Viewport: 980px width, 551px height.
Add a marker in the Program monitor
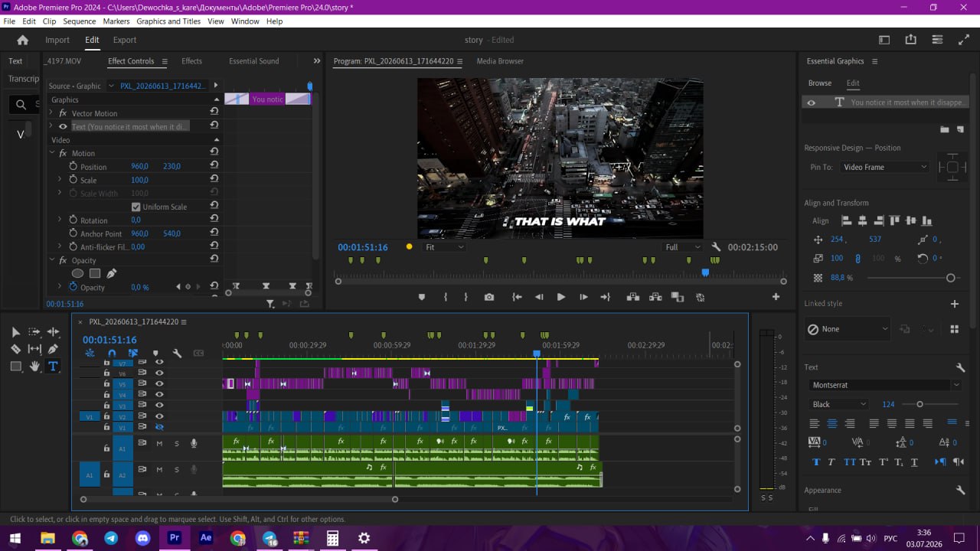click(421, 297)
